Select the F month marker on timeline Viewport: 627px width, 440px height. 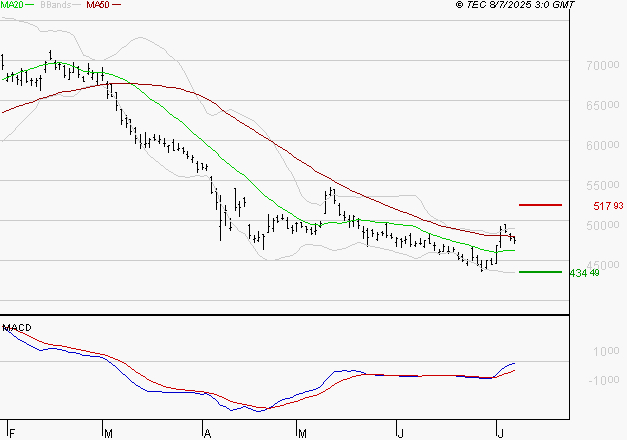(x=9, y=433)
